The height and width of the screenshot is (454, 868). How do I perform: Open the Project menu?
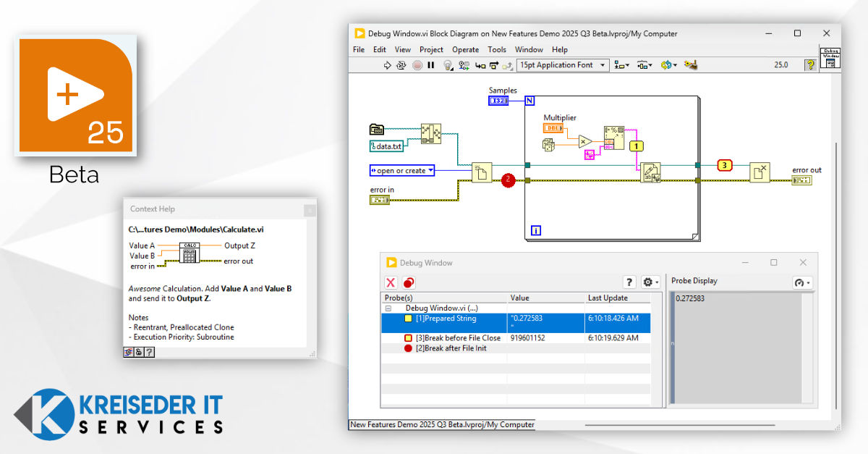click(432, 50)
